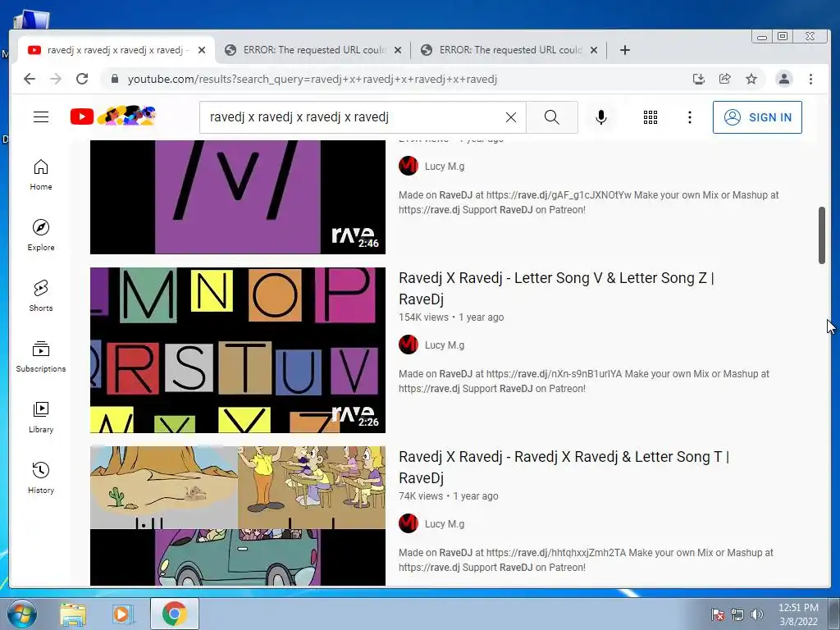This screenshot has width=840, height=630.
Task: Open title Ravedj X Ravedj & Letter Song T
Action: point(564,467)
